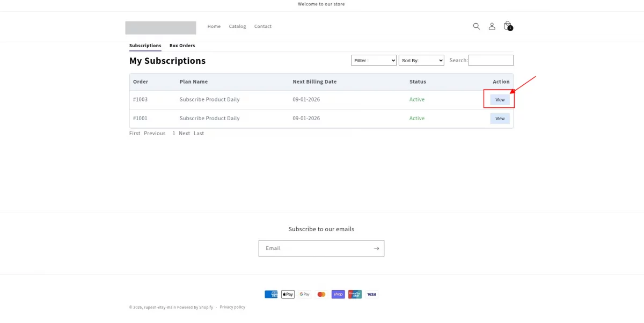
Task: Go to the Previous page link
Action: (x=155, y=134)
